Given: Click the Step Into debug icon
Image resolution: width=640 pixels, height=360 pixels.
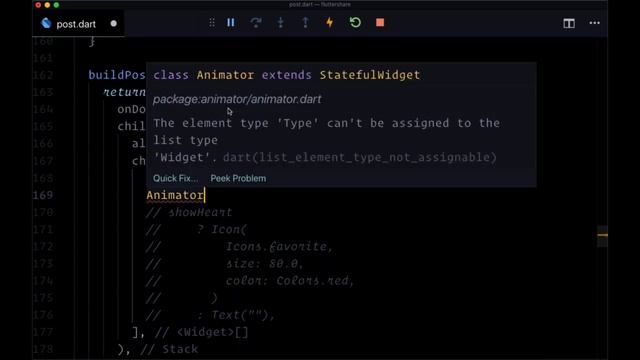Looking at the screenshot, I should coord(280,23).
